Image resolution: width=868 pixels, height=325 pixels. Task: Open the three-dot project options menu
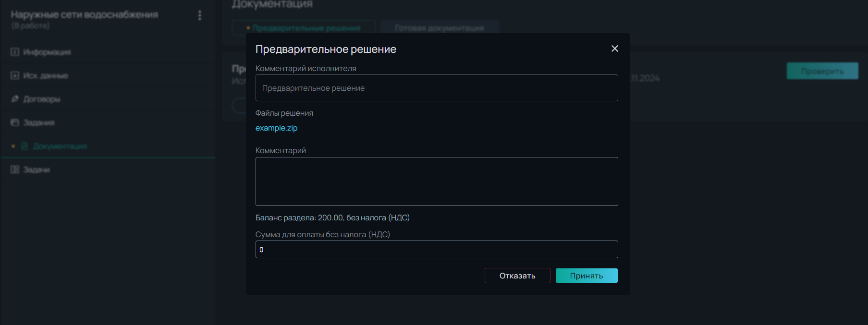point(200,15)
